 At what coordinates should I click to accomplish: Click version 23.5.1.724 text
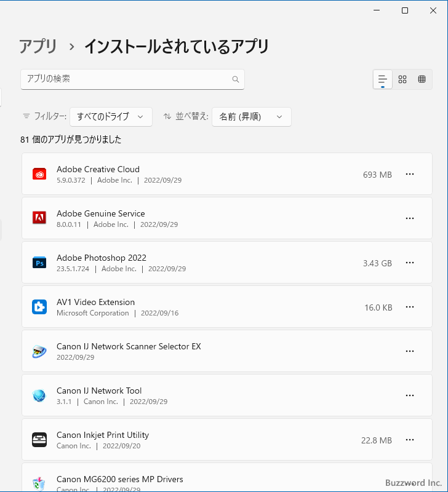73,269
